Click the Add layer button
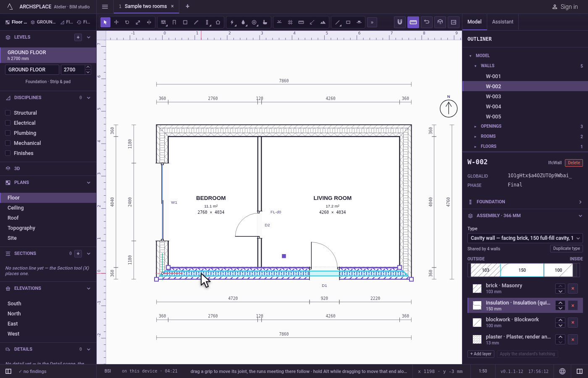 (x=481, y=354)
